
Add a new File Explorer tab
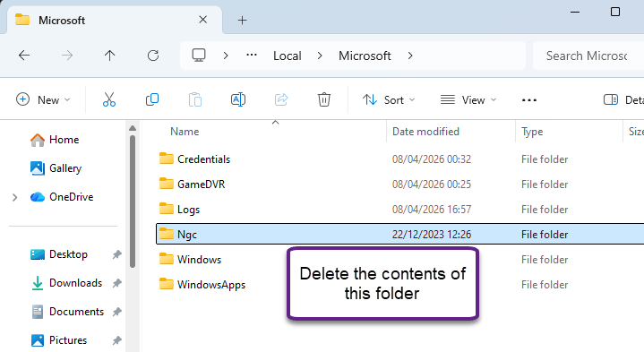pos(243,20)
